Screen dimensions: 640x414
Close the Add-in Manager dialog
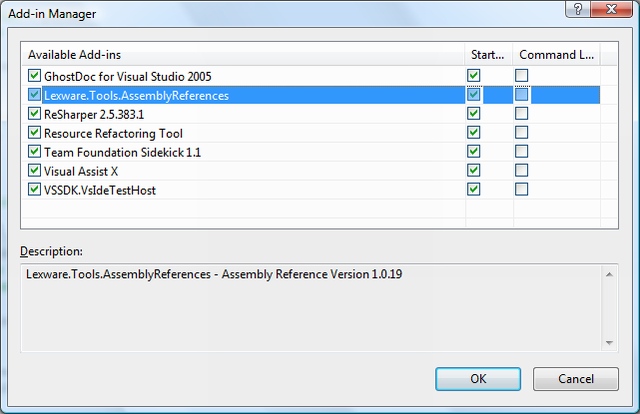[611, 9]
